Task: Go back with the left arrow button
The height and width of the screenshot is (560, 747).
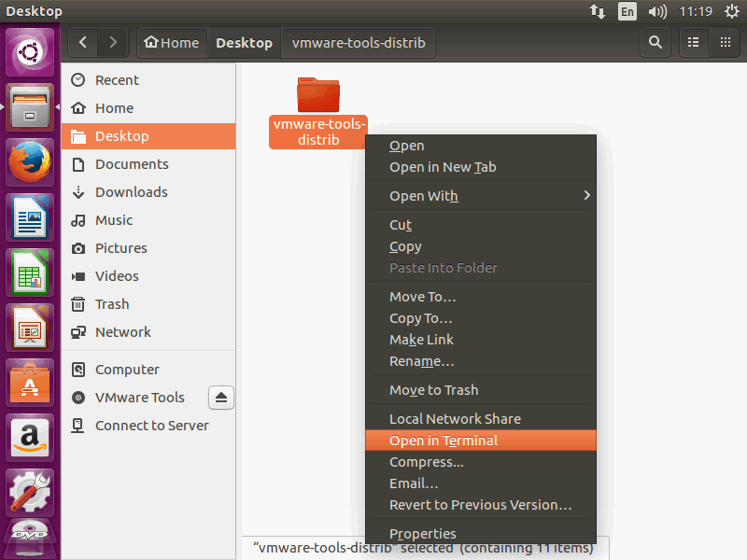Action: 83,42
